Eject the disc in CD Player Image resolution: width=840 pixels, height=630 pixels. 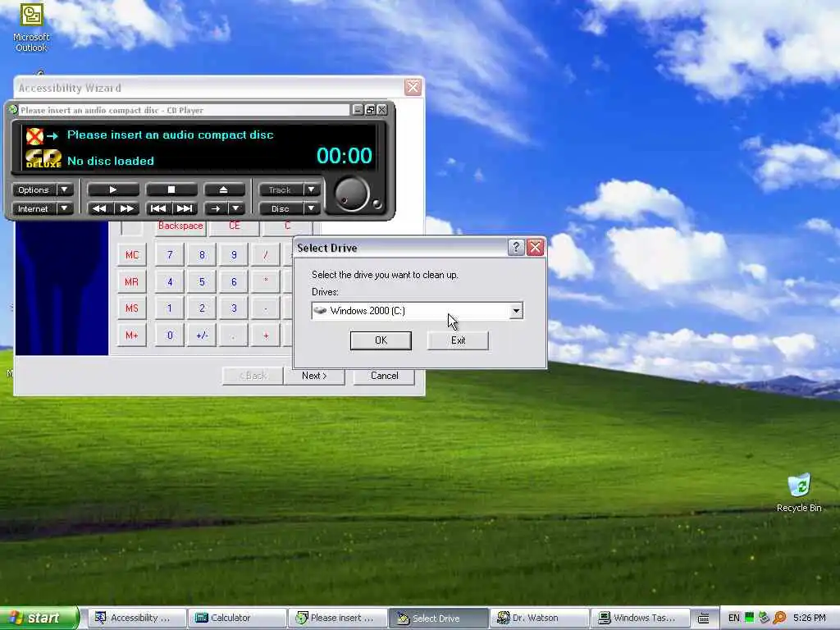pos(224,189)
